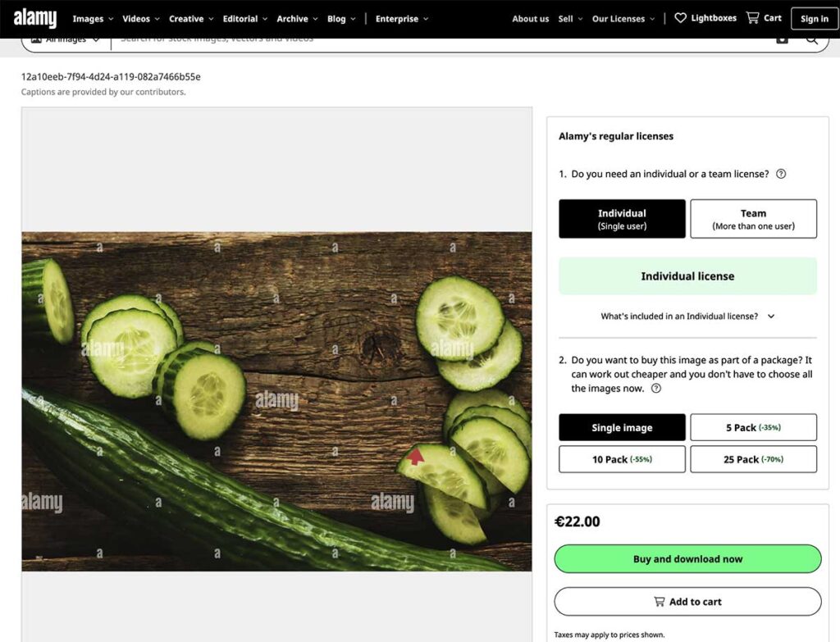Open the Editorial menu
Image resolution: width=840 pixels, height=642 pixels.
click(245, 19)
